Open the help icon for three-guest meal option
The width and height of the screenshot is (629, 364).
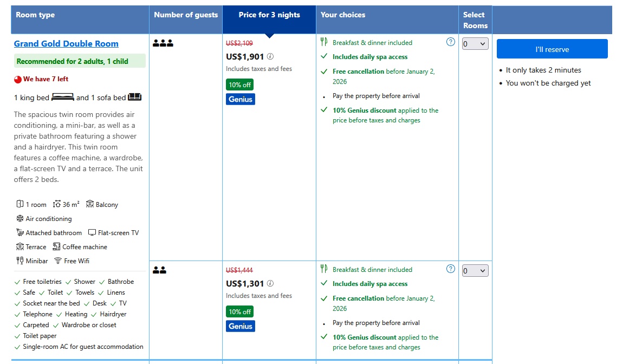(x=451, y=42)
